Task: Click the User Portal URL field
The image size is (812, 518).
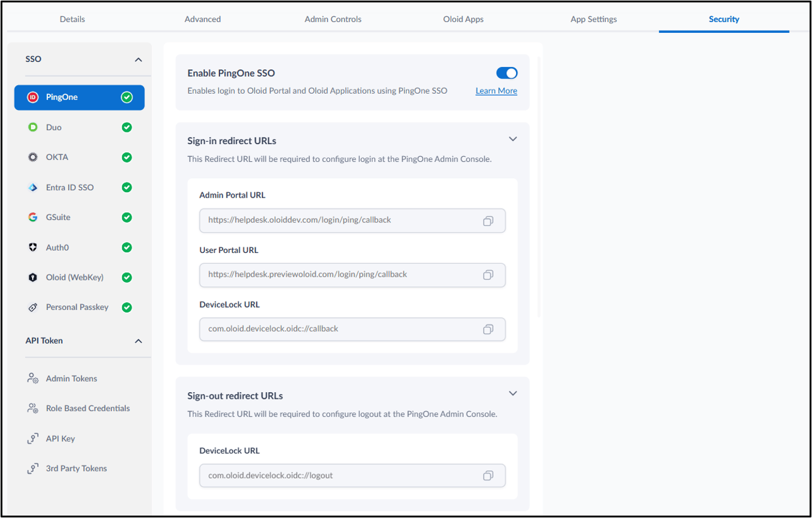Action: [353, 275]
